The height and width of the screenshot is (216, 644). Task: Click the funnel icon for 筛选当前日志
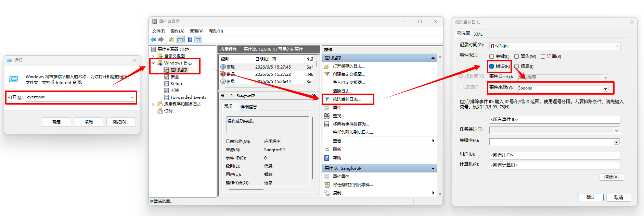(x=327, y=99)
